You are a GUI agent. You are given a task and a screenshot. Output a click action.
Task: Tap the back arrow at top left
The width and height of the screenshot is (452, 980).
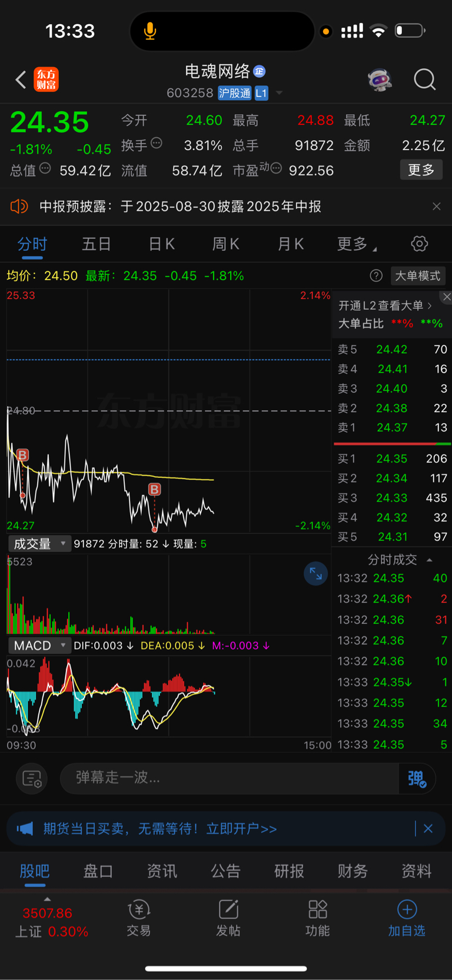[21, 79]
